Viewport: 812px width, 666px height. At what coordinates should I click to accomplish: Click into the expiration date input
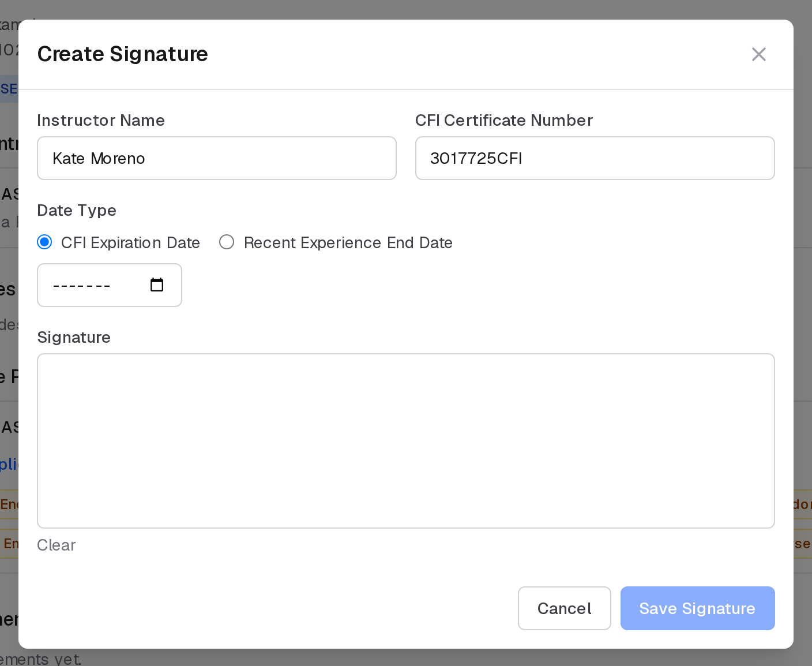(110, 285)
